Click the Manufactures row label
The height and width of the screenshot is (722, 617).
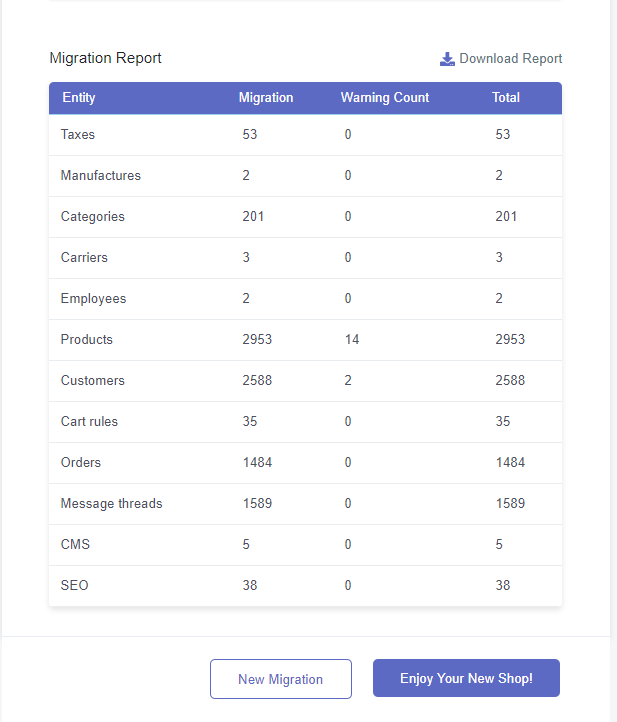click(x=101, y=176)
